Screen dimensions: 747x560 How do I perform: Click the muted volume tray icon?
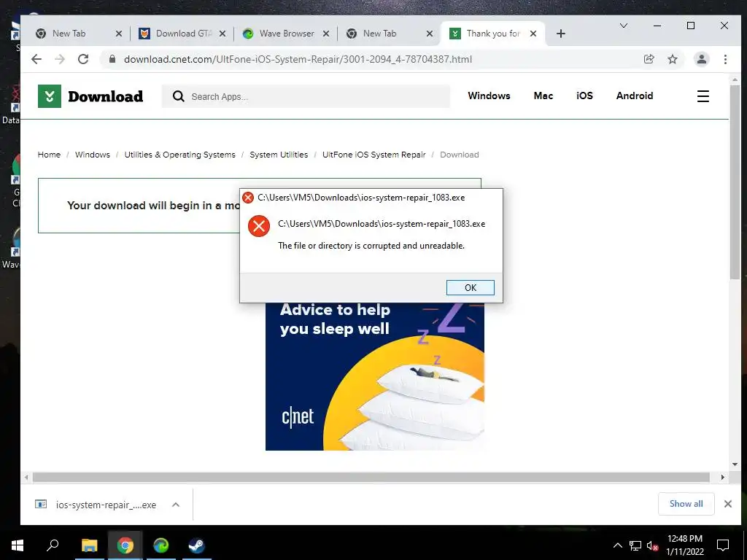[652, 545]
